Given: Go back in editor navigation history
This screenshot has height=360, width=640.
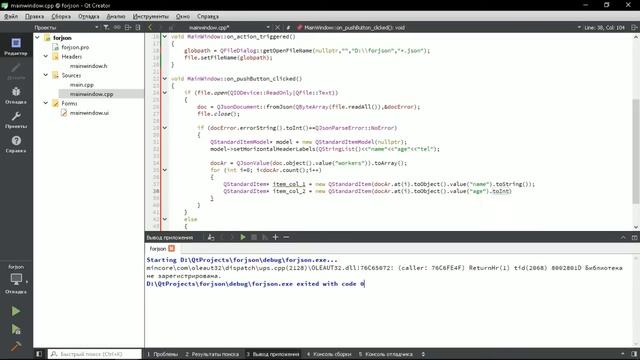Looking at the screenshot, I should coord(150,27).
